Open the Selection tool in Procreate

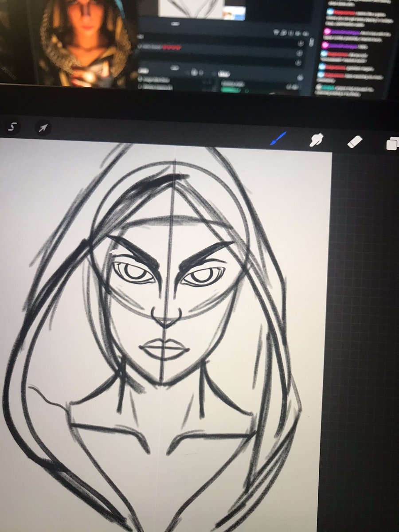12,128
